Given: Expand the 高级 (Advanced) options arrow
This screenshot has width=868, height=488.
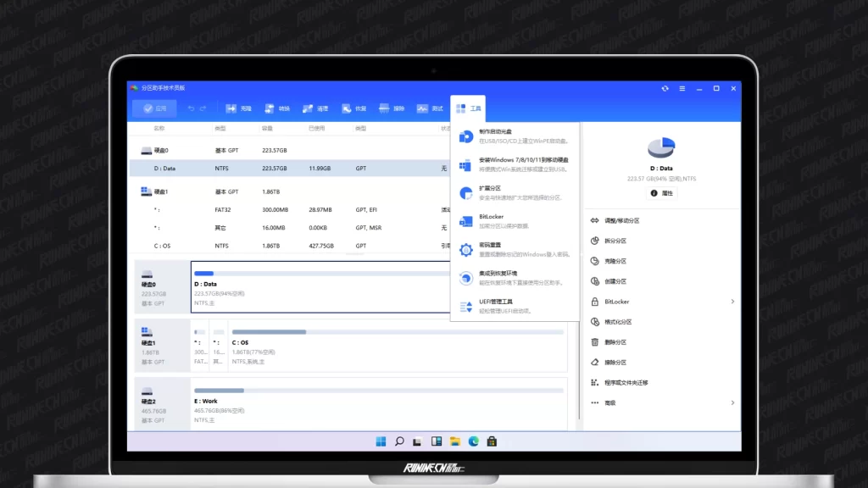Looking at the screenshot, I should [732, 402].
